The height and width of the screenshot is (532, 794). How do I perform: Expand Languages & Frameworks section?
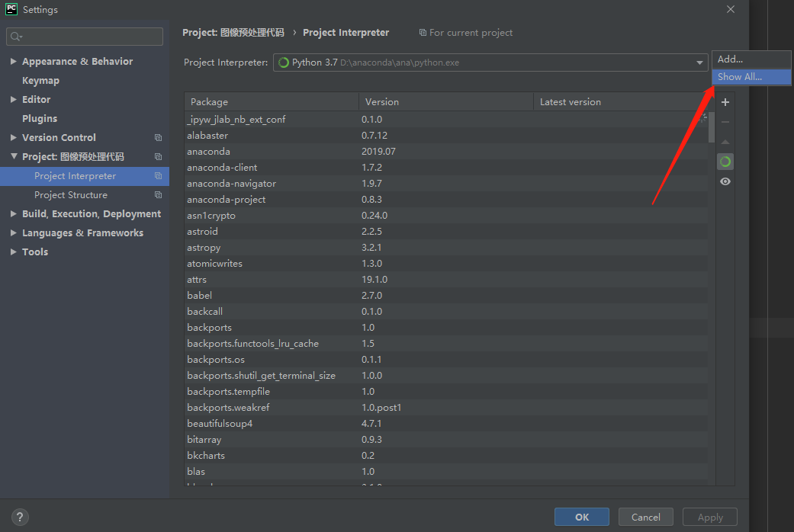(14, 232)
